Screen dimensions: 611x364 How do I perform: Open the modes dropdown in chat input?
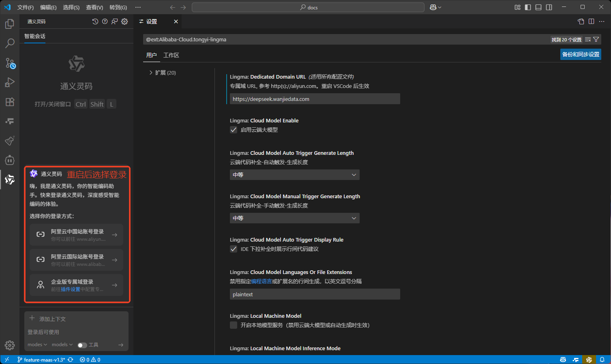tap(37, 345)
